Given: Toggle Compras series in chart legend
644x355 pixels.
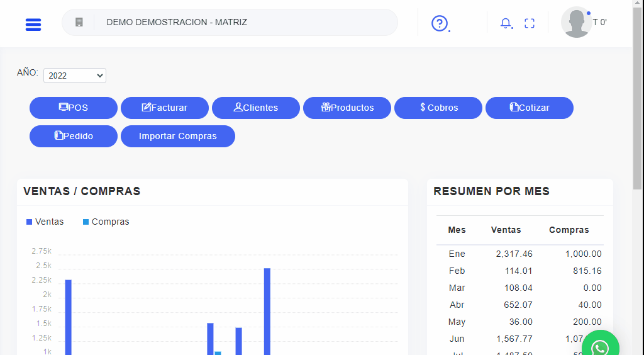Looking at the screenshot, I should click(x=106, y=222).
